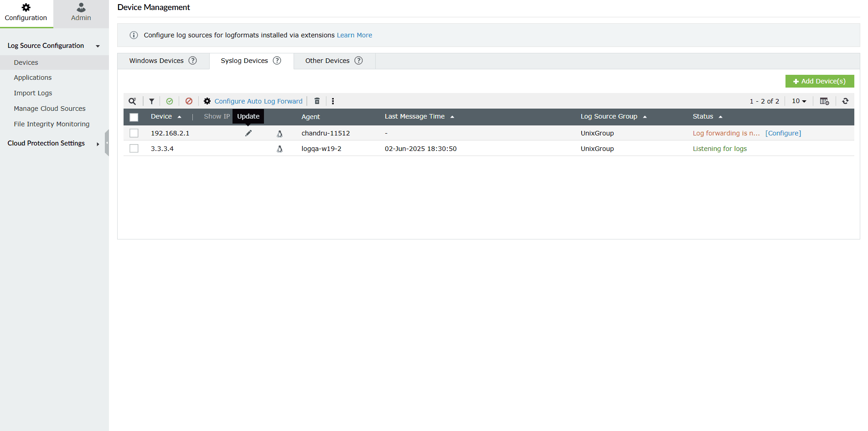Click UnixGroup in the 3.3.3.4 row
Image resolution: width=868 pixels, height=431 pixels.
coord(597,149)
